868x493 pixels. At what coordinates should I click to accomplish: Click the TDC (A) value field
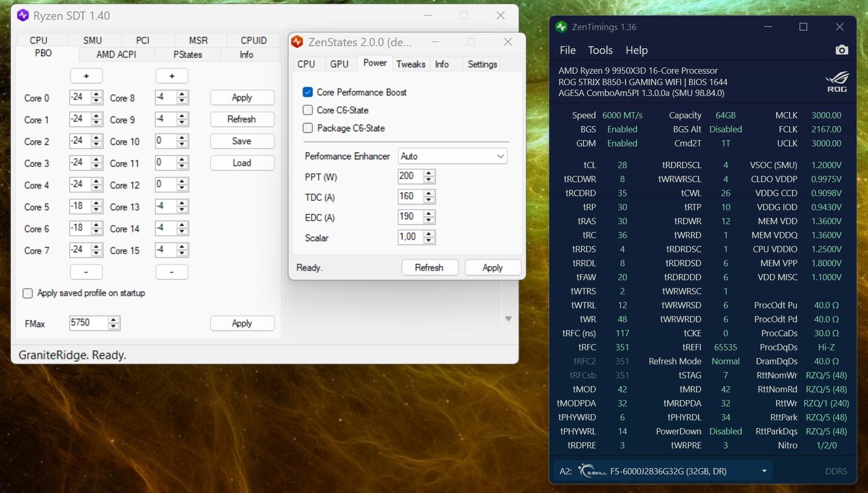click(411, 197)
